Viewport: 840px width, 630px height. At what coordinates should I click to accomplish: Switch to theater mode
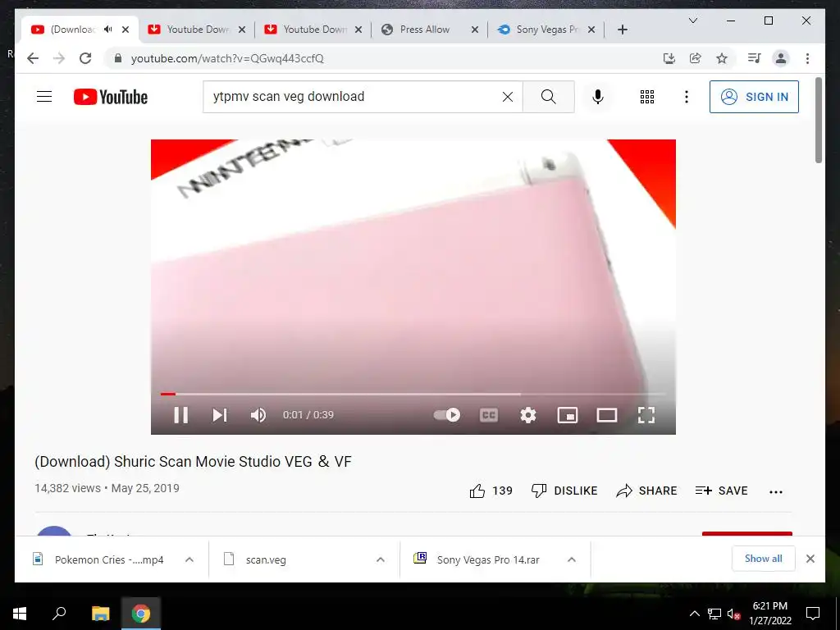click(x=607, y=415)
